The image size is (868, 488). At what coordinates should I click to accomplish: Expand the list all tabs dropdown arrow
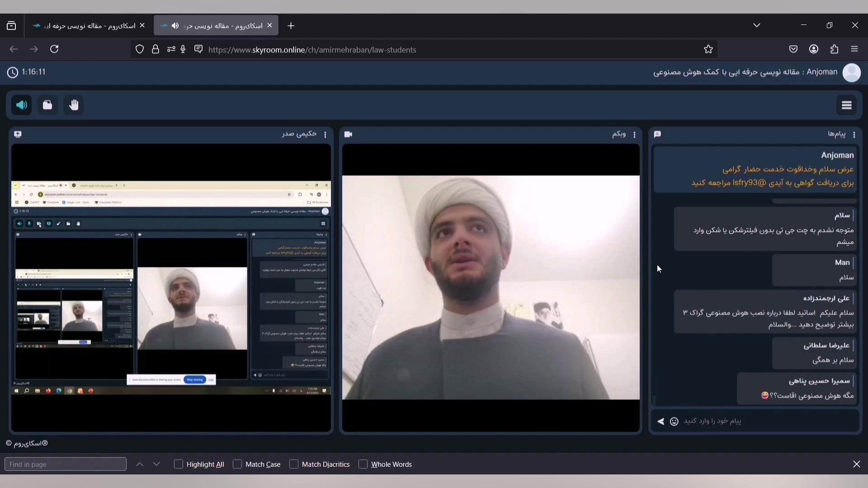(757, 26)
